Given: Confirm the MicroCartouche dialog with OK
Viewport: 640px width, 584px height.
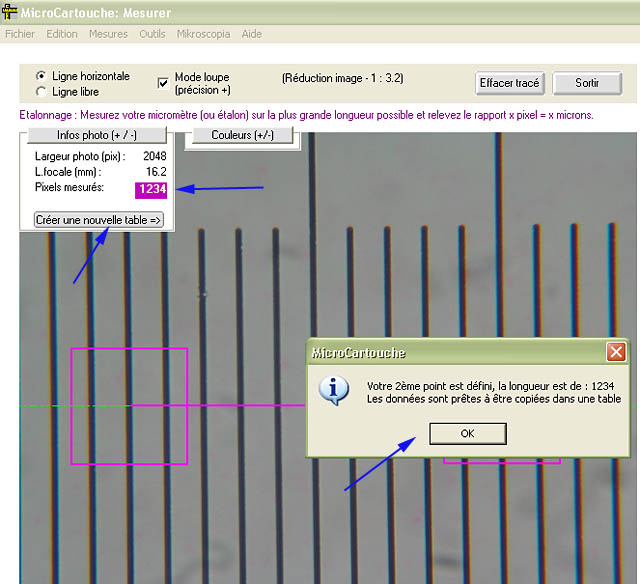Looking at the screenshot, I should click(x=467, y=433).
